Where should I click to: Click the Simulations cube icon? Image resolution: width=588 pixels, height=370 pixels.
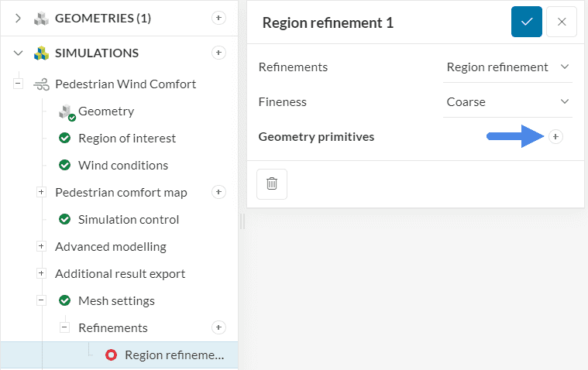pos(41,53)
